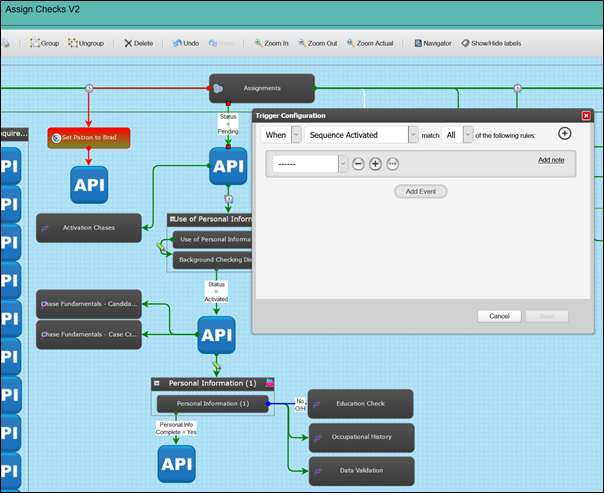Click the Add note link
The image size is (604, 493).
click(551, 160)
